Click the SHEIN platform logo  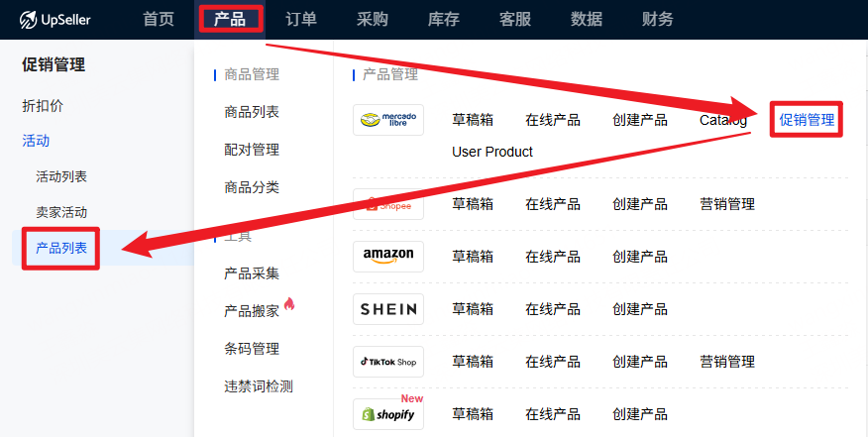pyautogui.click(x=388, y=309)
